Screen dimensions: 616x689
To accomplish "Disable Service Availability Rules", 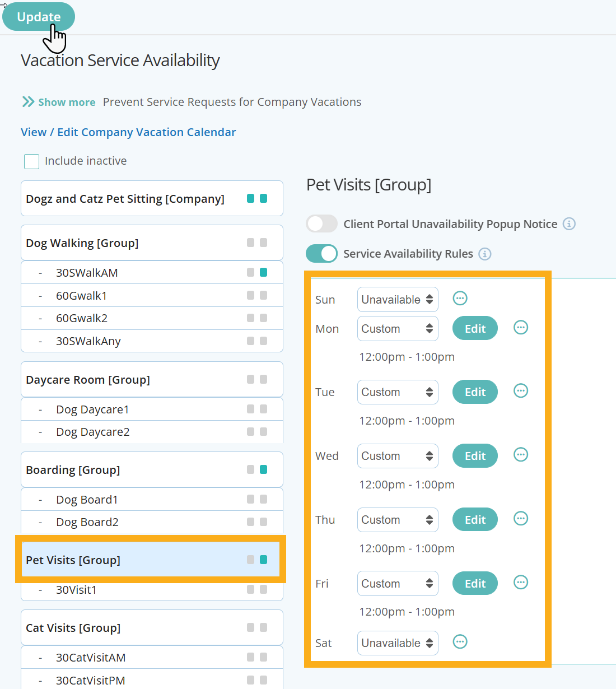I will 321,253.
